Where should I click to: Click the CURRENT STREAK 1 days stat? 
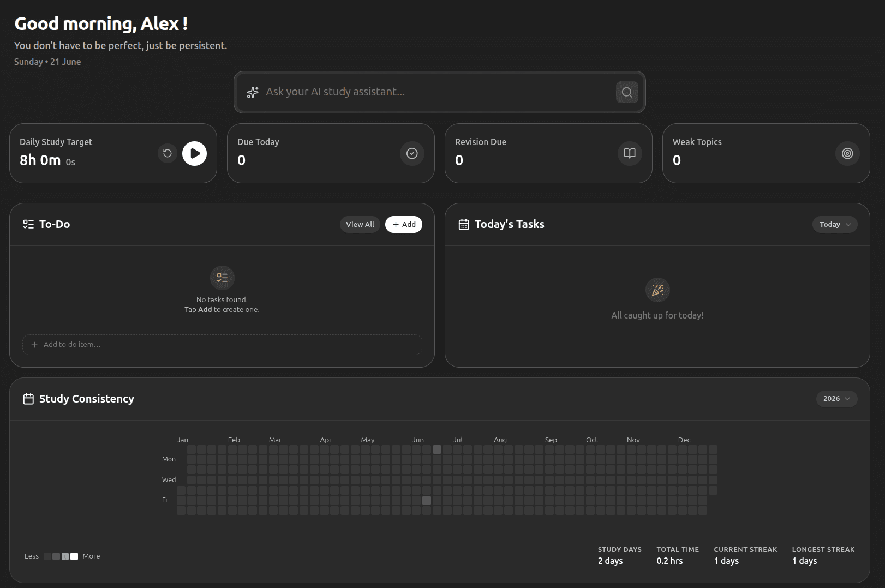(745, 555)
